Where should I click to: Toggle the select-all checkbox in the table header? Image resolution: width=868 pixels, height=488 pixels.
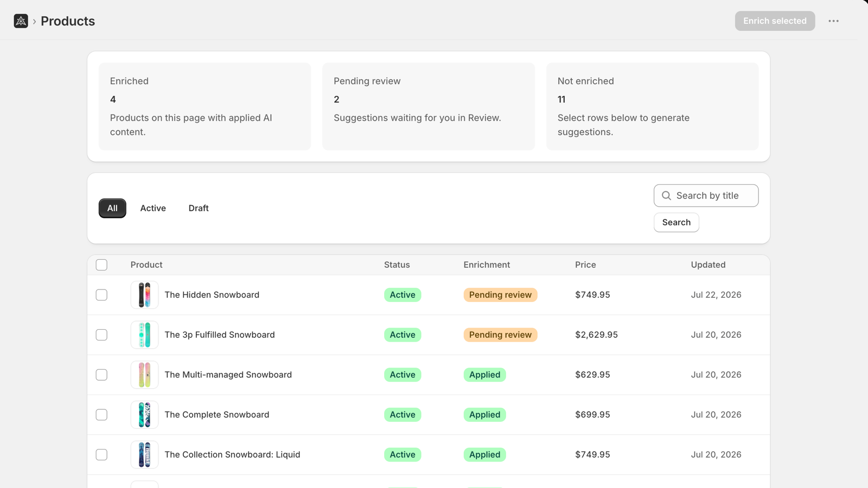(x=101, y=265)
